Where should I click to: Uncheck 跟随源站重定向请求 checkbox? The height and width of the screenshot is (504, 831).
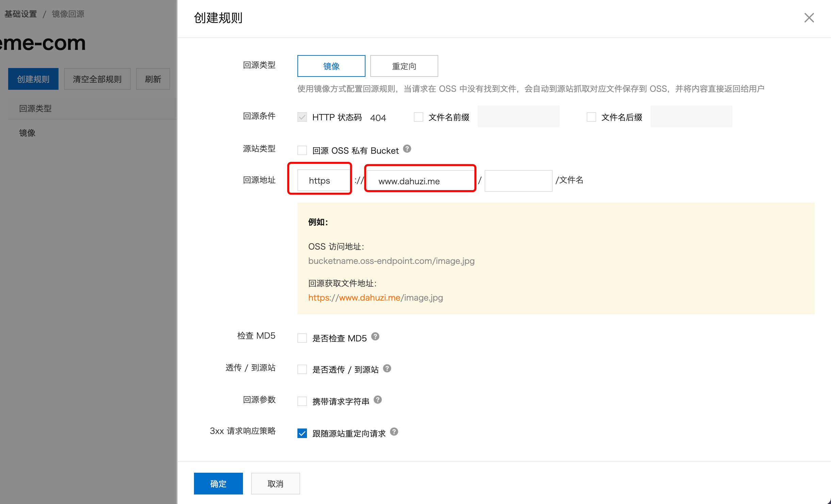click(x=302, y=433)
